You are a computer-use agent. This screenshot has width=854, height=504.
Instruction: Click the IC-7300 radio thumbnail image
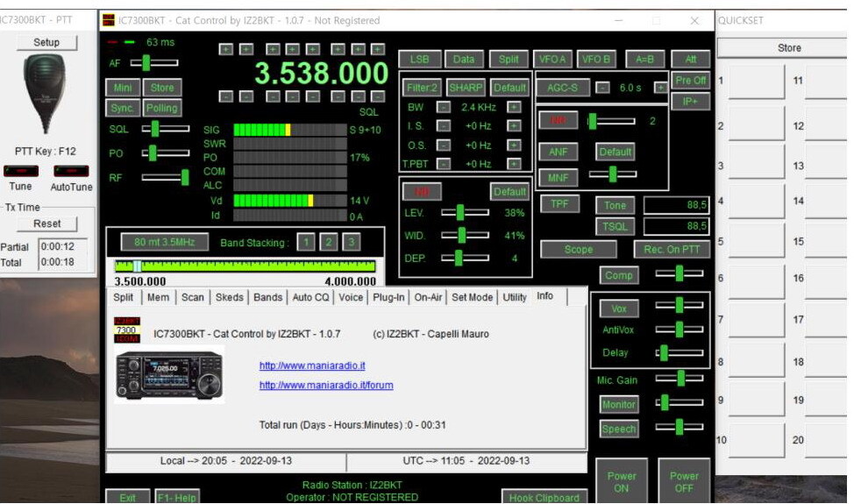[169, 373]
